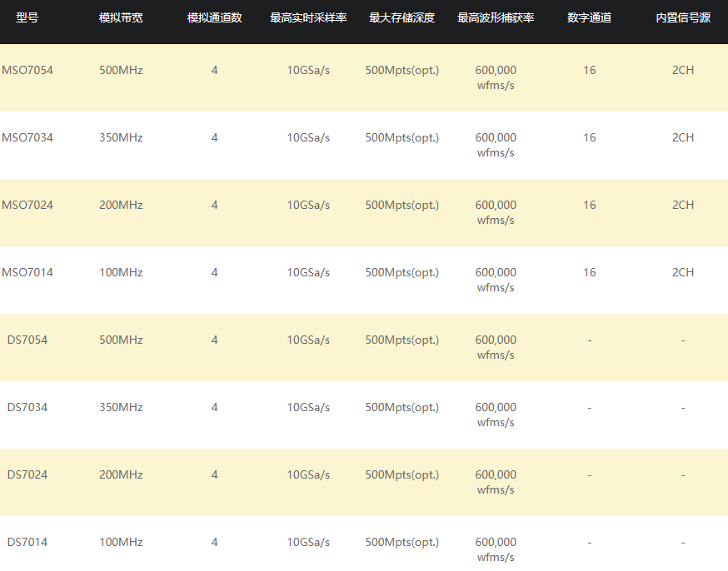Click the 型号 column header
The width and height of the screenshot is (728, 571).
pos(27,17)
